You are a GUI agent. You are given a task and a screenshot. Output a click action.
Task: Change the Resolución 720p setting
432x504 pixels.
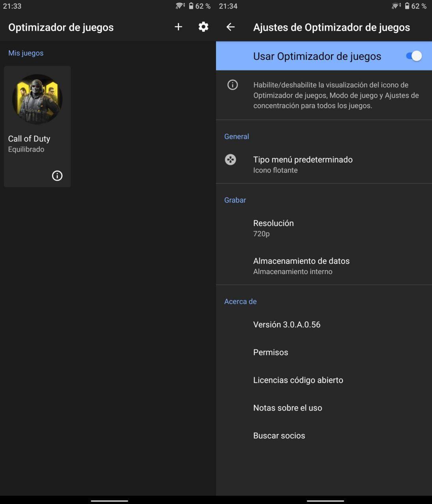click(x=324, y=228)
